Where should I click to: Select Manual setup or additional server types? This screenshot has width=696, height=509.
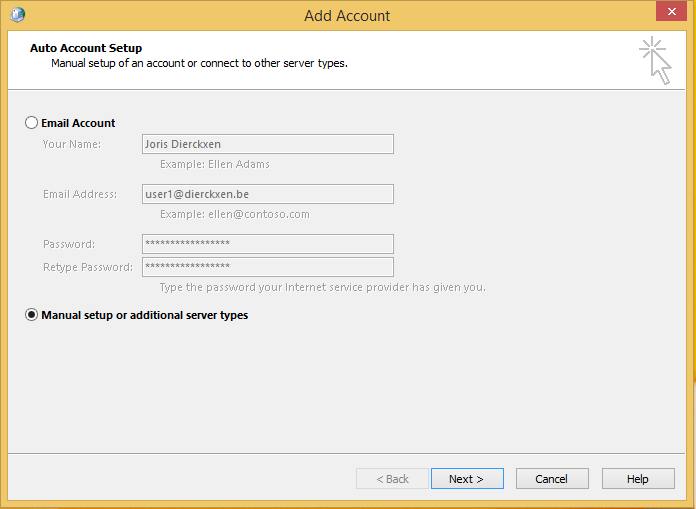(x=31, y=315)
